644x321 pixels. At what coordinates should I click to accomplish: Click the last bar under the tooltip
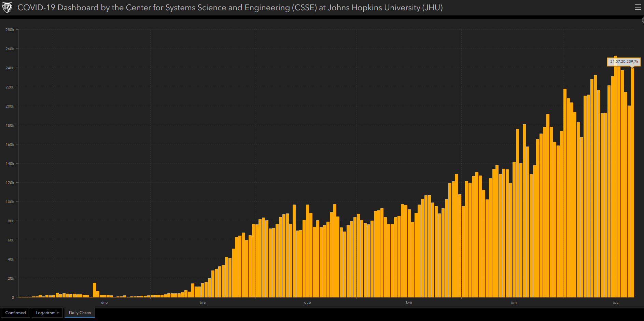pyautogui.click(x=632, y=183)
